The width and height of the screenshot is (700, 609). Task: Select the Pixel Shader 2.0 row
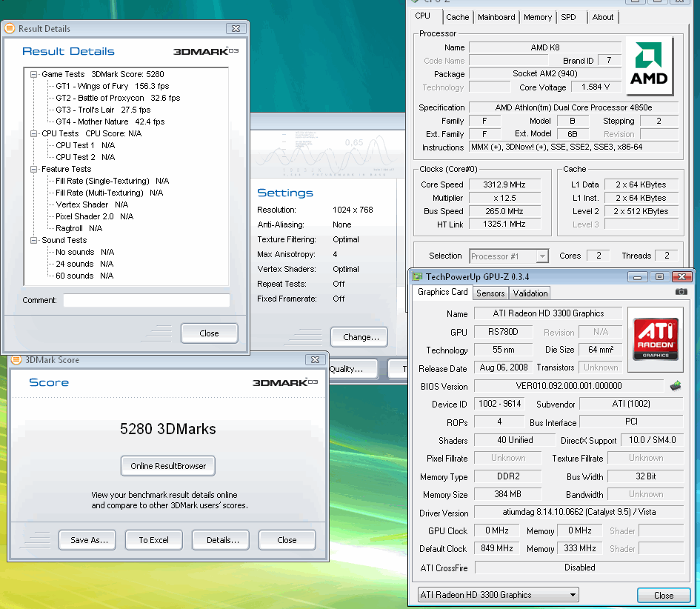[x=95, y=216]
